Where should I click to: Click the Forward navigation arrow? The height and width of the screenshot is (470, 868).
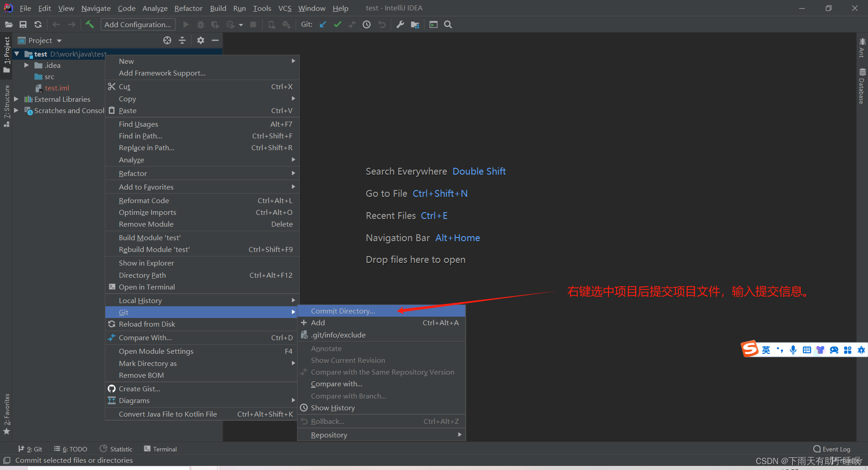tap(71, 24)
